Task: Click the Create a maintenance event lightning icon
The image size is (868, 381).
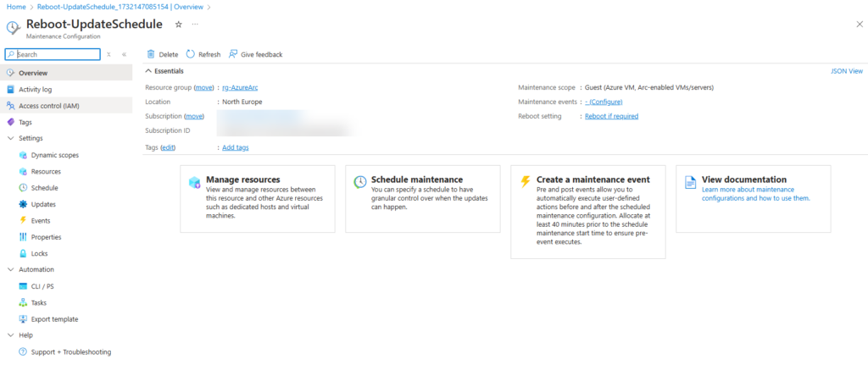Action: click(526, 182)
